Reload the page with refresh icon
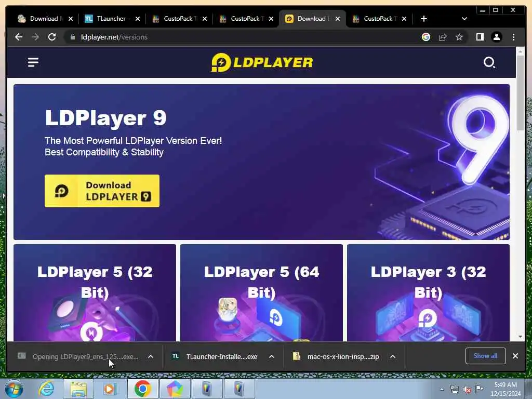The image size is (532, 399). (x=52, y=37)
